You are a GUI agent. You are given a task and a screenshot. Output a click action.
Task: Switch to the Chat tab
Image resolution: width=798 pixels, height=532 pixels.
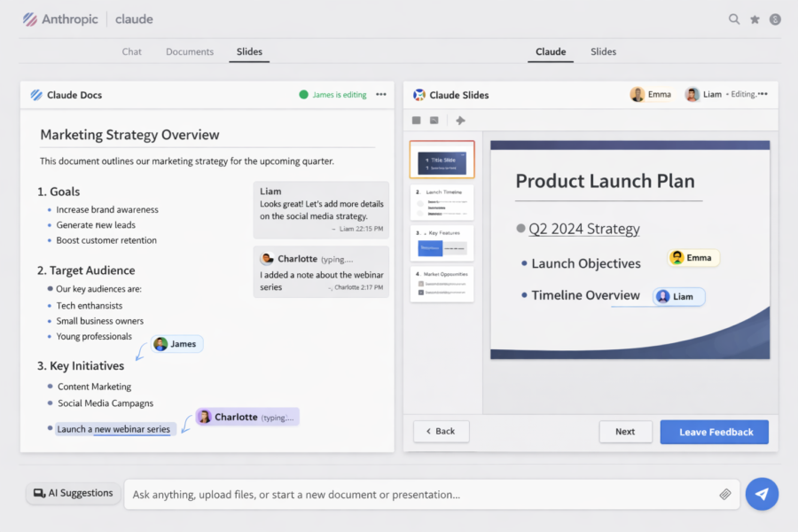[132, 52]
